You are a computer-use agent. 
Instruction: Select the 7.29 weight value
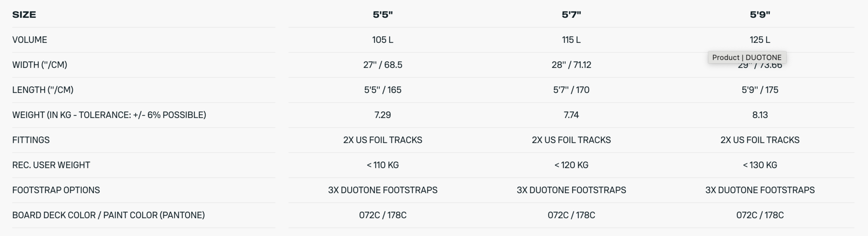tap(383, 115)
